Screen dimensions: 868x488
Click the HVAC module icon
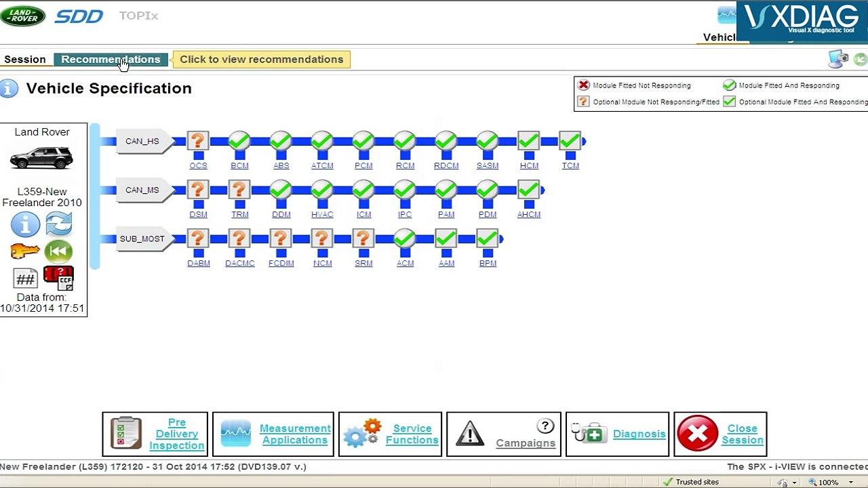pos(322,190)
